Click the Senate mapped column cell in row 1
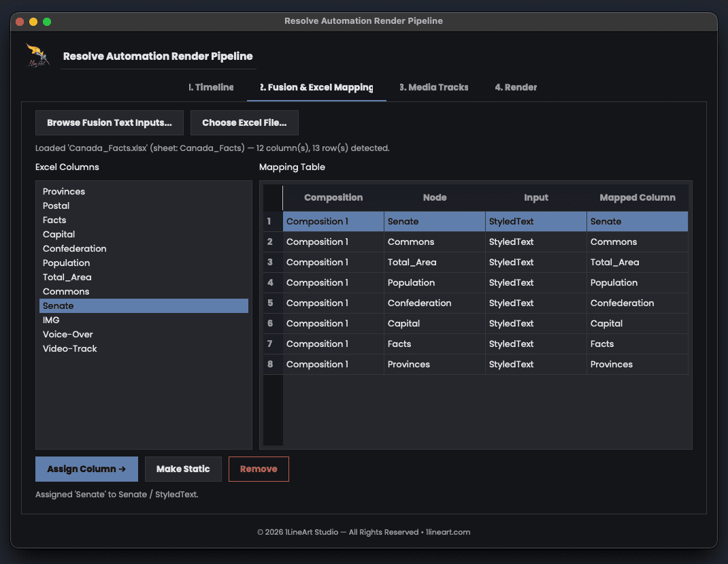Viewport: 728px width, 564px height. coord(638,221)
